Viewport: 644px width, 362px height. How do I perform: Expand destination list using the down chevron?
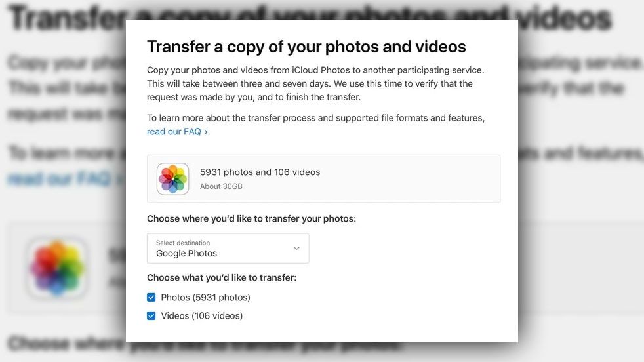click(x=296, y=248)
